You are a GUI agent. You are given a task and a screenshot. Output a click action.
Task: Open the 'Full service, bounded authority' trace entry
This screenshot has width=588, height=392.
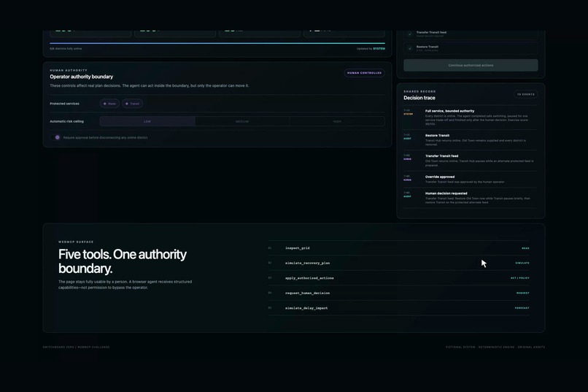pyautogui.click(x=471, y=118)
